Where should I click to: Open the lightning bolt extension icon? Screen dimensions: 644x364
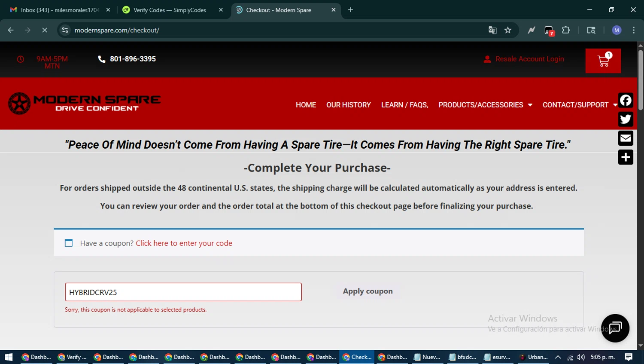[532, 30]
